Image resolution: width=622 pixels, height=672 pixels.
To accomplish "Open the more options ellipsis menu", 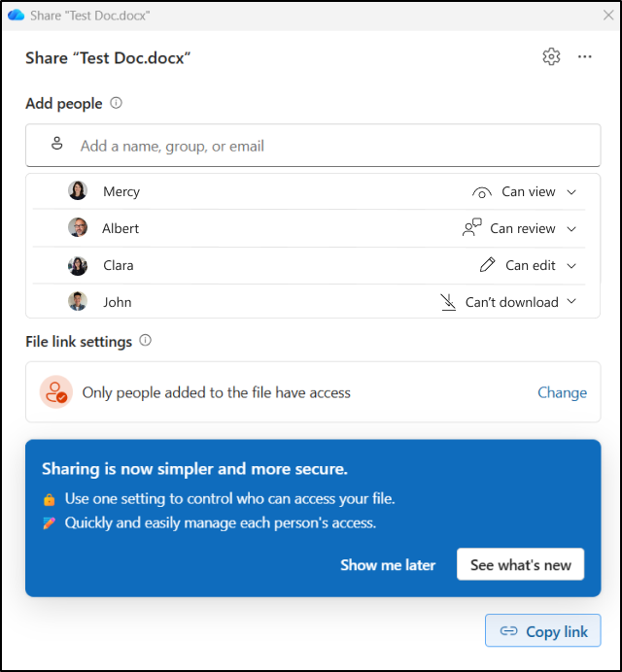I will click(585, 56).
